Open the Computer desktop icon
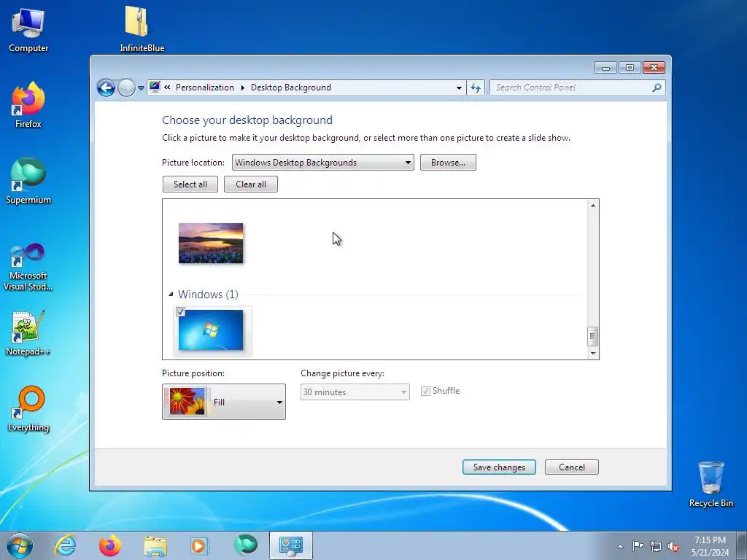The width and height of the screenshot is (747, 560). pos(28,29)
